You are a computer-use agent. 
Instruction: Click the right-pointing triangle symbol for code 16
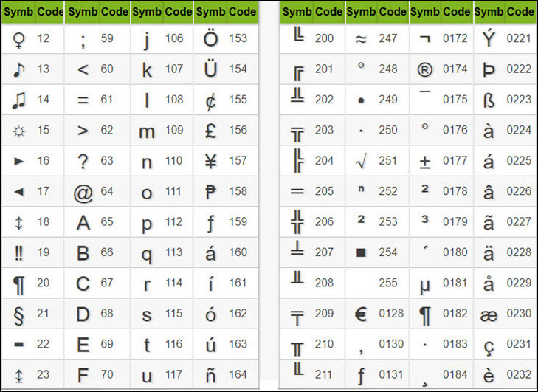click(x=18, y=161)
